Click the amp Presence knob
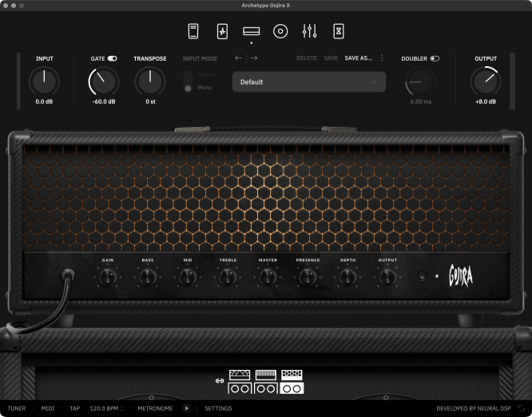This screenshot has width=532, height=417. pos(308,277)
